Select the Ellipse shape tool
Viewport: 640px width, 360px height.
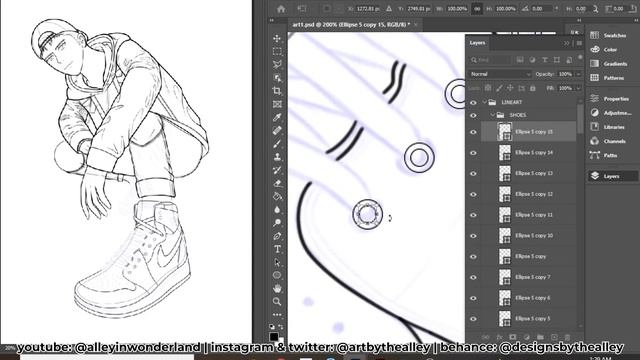point(277,275)
